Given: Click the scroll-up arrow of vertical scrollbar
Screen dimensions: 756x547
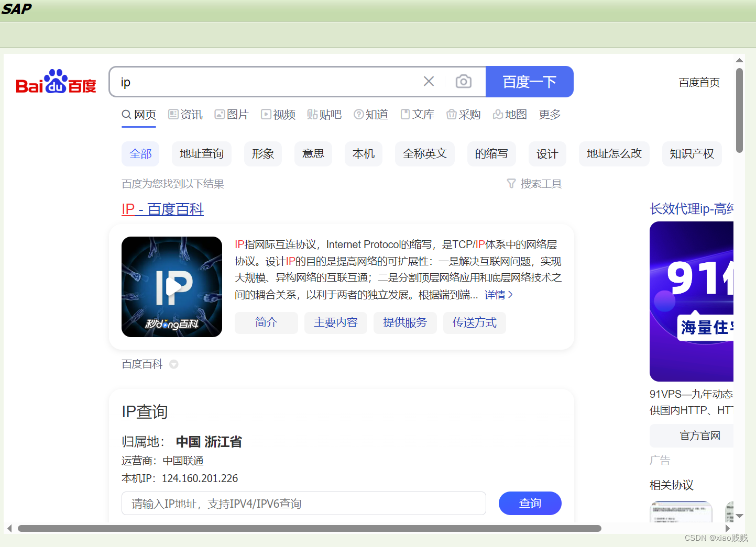Looking at the screenshot, I should (739, 60).
